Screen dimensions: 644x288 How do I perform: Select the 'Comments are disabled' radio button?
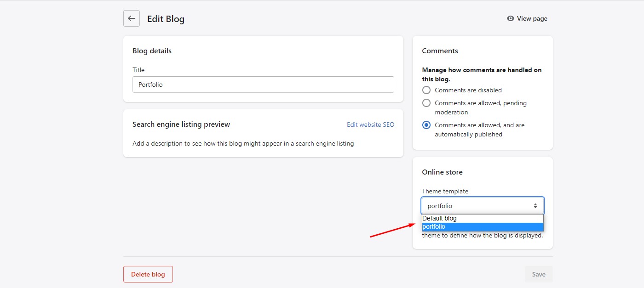tap(426, 90)
